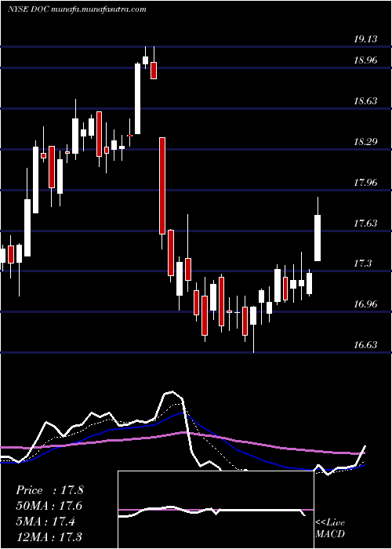Click the 17.3 price axis label
This screenshot has width=392, height=549.
[362, 264]
